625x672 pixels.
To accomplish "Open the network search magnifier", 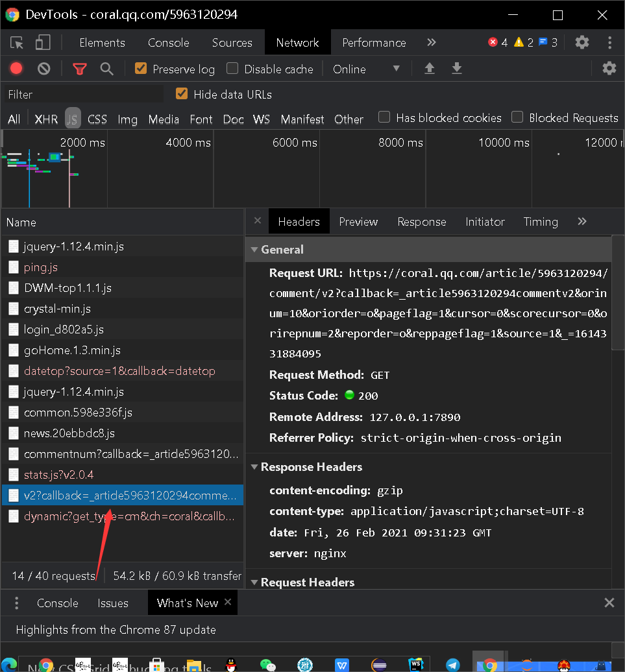I will pyautogui.click(x=106, y=69).
